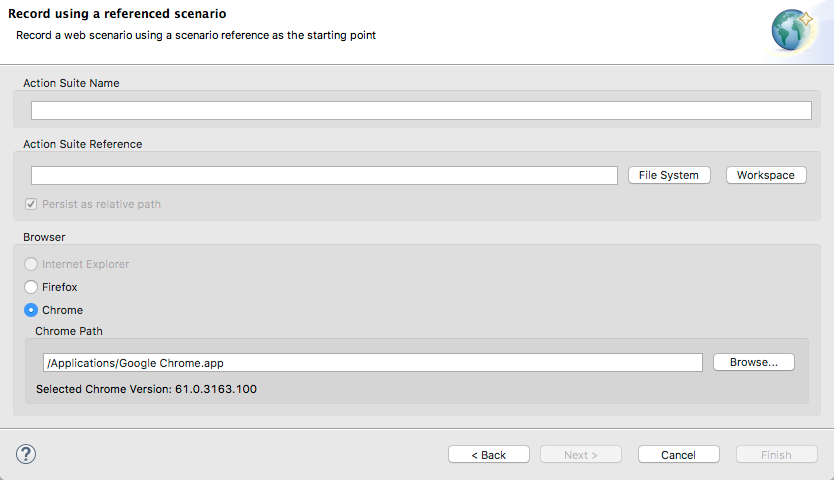
Task: Open help via the question mark icon
Action: point(26,454)
